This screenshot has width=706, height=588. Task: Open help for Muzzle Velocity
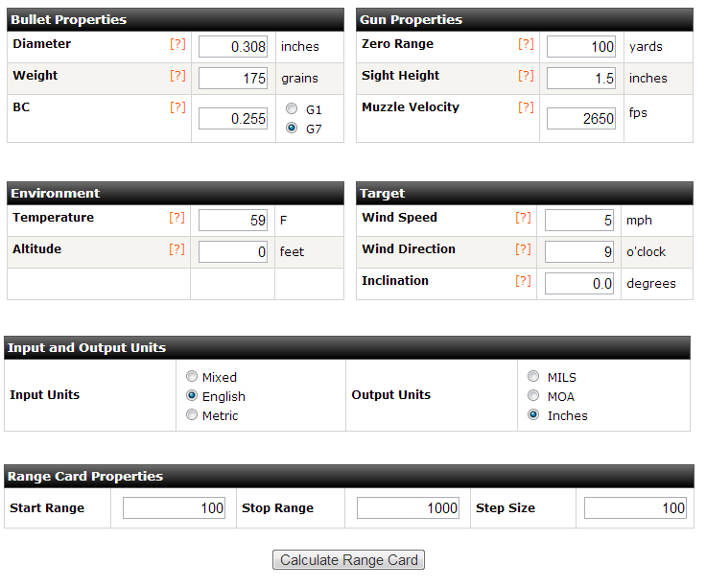pyautogui.click(x=526, y=107)
